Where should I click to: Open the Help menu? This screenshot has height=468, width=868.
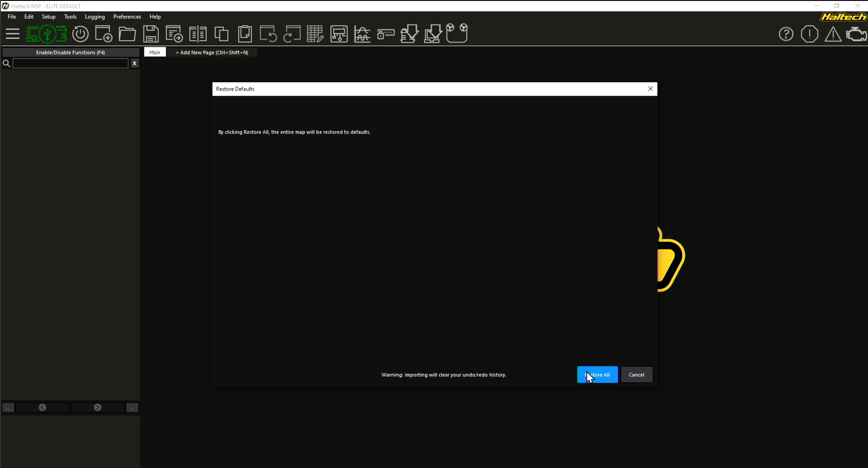(155, 17)
